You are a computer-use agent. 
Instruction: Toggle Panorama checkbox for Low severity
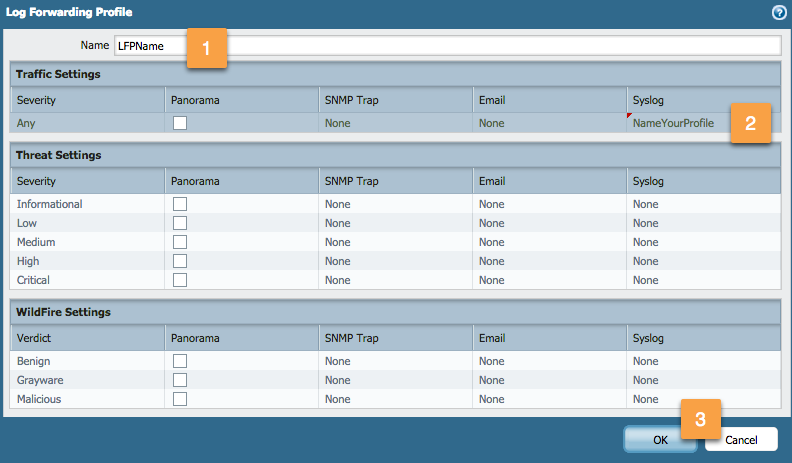point(180,223)
